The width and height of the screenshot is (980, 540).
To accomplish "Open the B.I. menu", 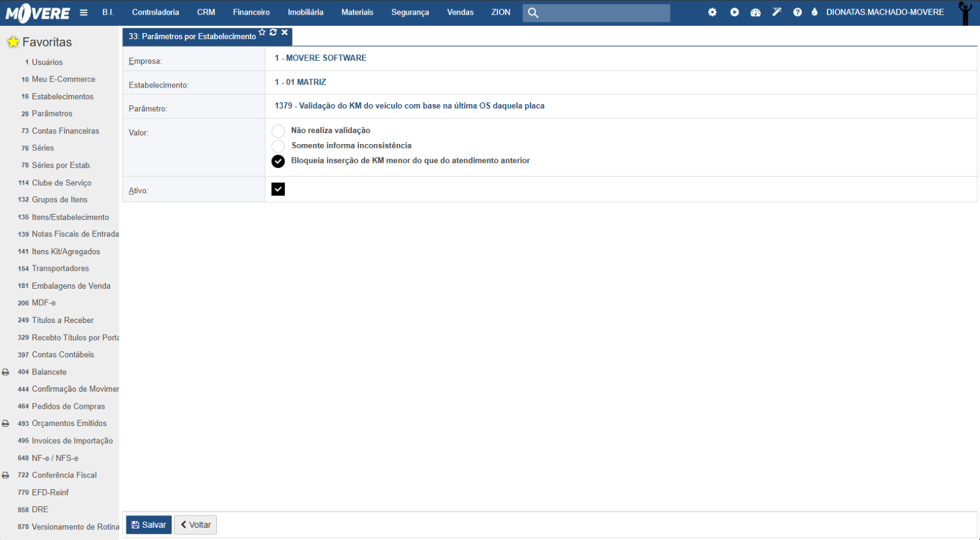I will click(x=108, y=12).
